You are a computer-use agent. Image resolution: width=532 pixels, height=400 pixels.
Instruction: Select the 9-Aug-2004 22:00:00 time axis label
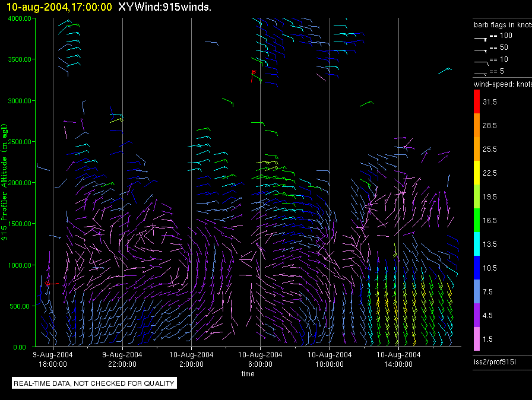click(x=122, y=358)
